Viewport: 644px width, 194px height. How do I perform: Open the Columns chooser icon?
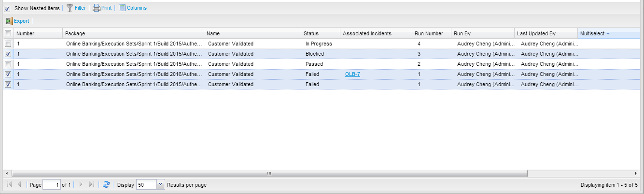(x=122, y=8)
